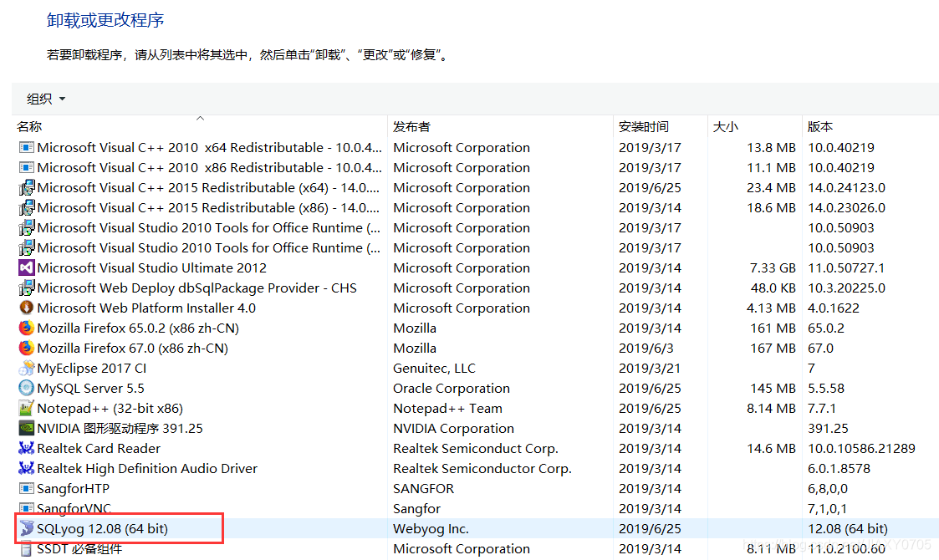This screenshot has width=939, height=560.
Task: Select Notepad++ (32-bit x86) entry
Action: click(x=110, y=409)
